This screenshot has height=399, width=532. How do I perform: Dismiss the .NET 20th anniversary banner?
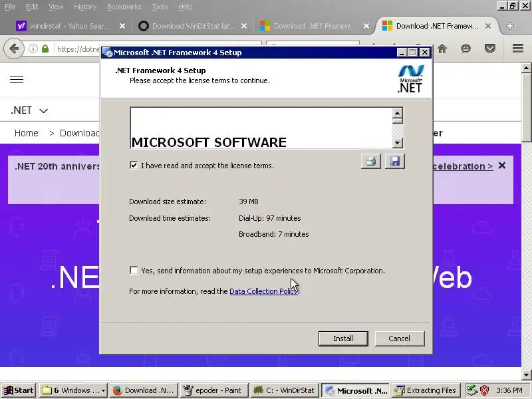click(x=502, y=166)
